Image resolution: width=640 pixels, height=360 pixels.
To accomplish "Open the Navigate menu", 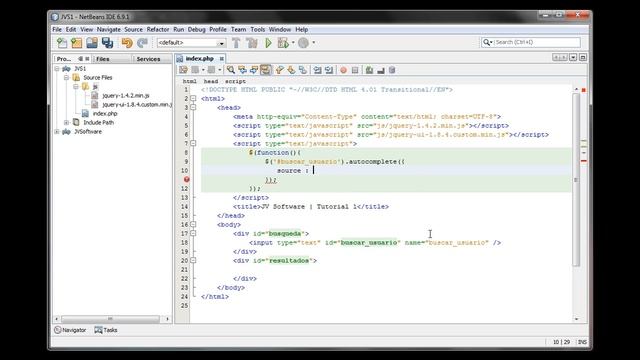I will click(109, 29).
